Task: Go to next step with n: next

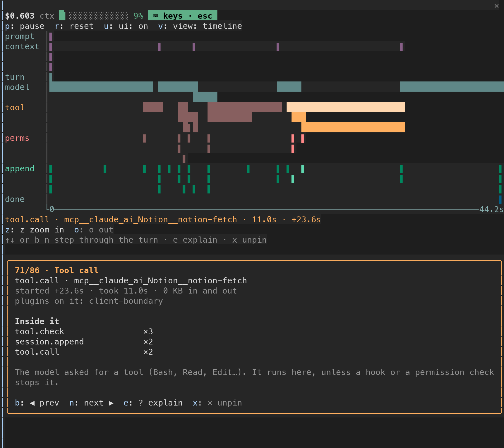Action: coord(91,403)
